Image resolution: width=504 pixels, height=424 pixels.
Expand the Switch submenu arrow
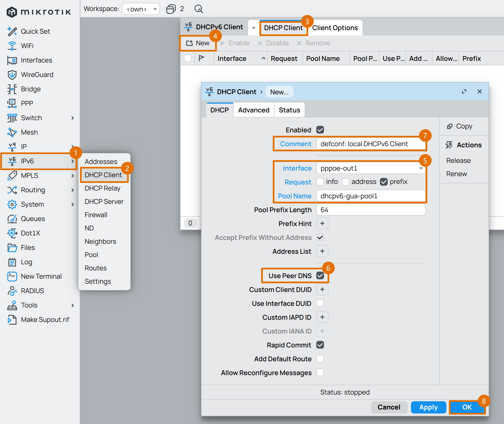pos(73,118)
